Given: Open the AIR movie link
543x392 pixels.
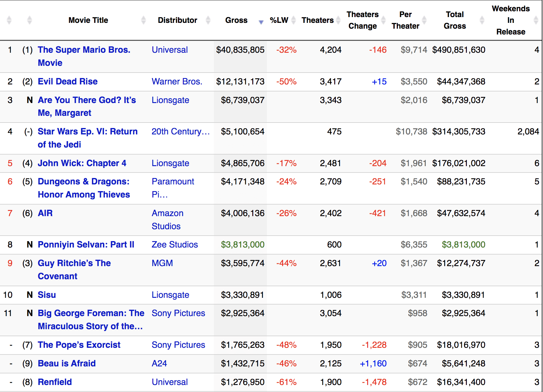Looking at the screenshot, I should pos(45,213).
